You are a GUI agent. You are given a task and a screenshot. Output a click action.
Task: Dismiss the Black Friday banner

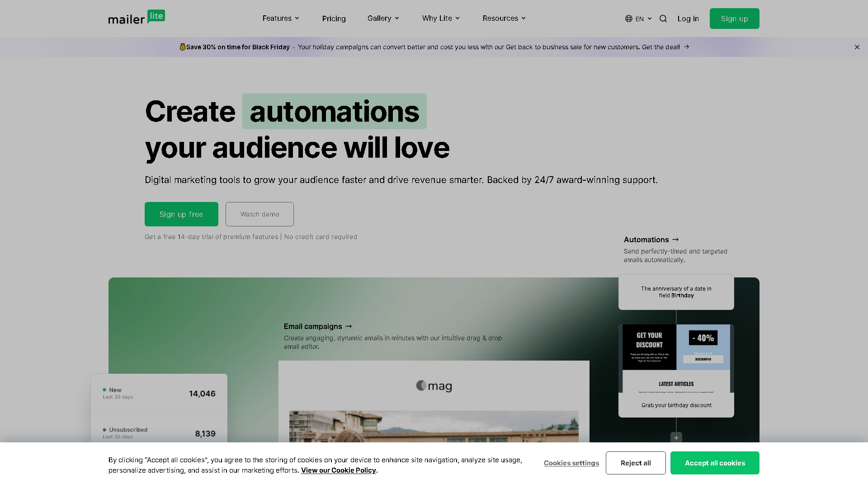(857, 47)
